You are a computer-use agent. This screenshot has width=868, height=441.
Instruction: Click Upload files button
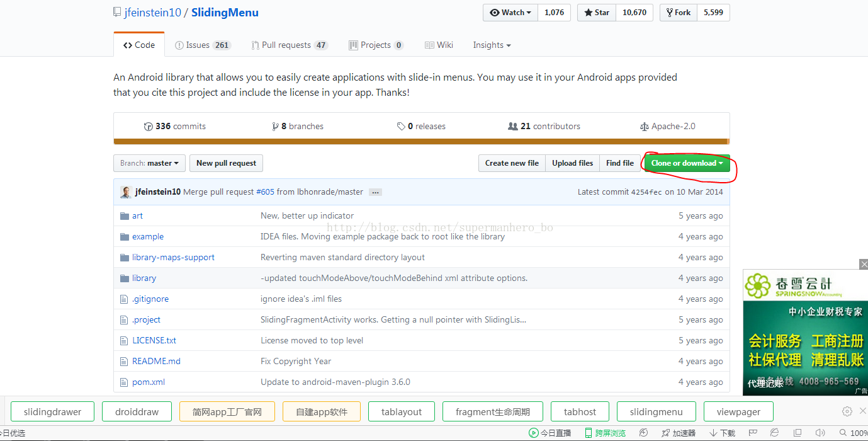(x=573, y=163)
